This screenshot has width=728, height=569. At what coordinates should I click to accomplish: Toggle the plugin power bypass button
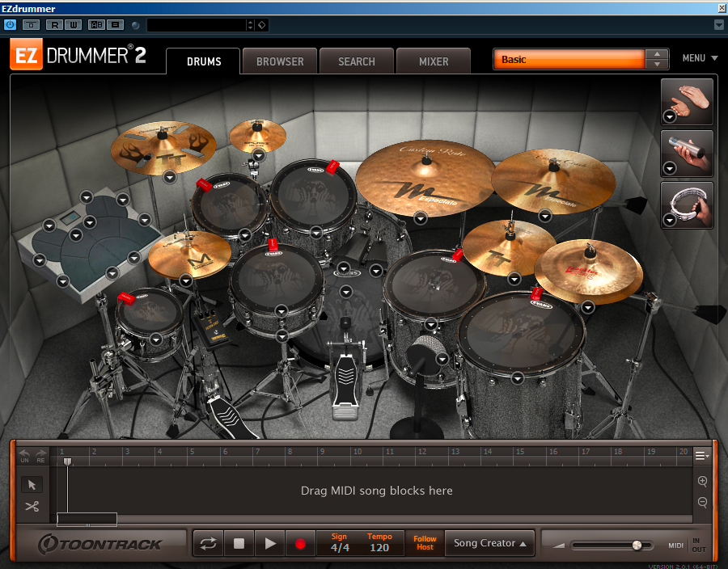coord(9,24)
